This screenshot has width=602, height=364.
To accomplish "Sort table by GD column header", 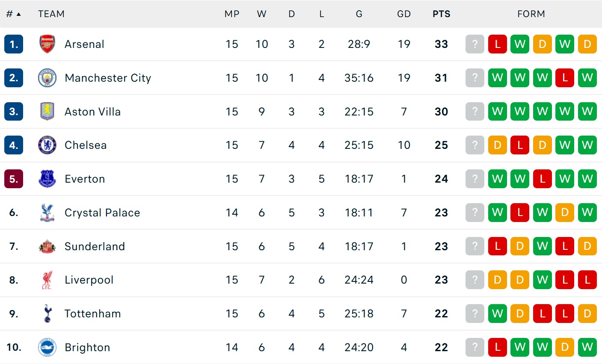I will 403,14.
